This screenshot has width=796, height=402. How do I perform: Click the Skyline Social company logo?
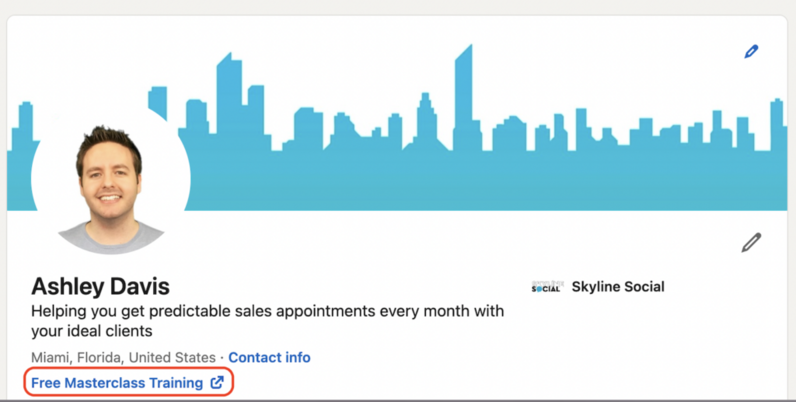click(x=546, y=287)
